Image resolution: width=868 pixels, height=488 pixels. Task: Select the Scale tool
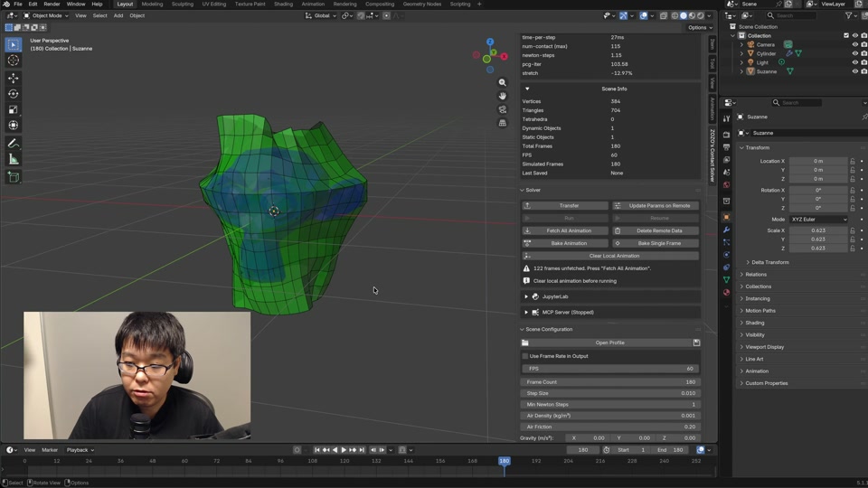pyautogui.click(x=14, y=109)
